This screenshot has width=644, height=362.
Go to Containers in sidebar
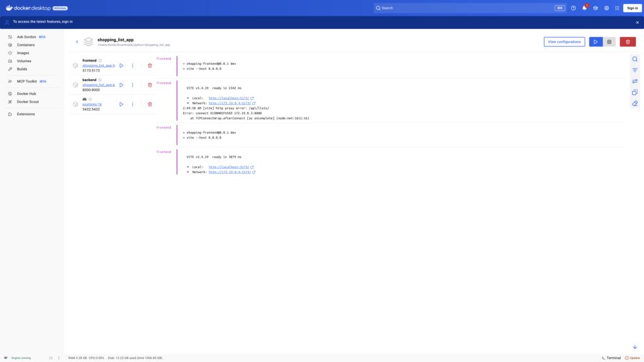[25, 45]
